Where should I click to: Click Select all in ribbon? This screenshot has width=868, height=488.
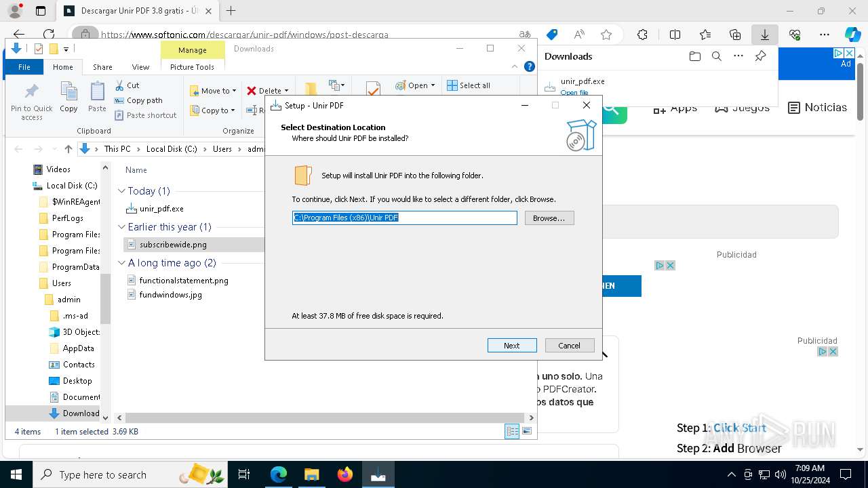click(x=469, y=85)
